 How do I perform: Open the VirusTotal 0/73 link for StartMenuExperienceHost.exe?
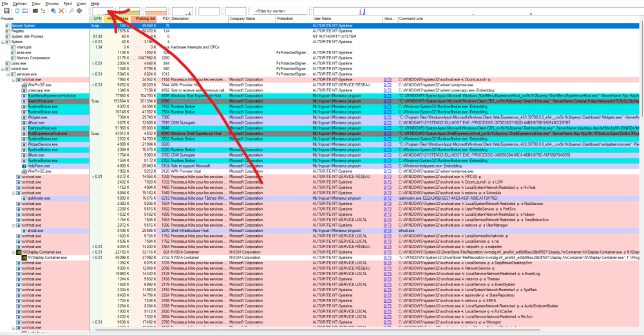tap(387, 95)
